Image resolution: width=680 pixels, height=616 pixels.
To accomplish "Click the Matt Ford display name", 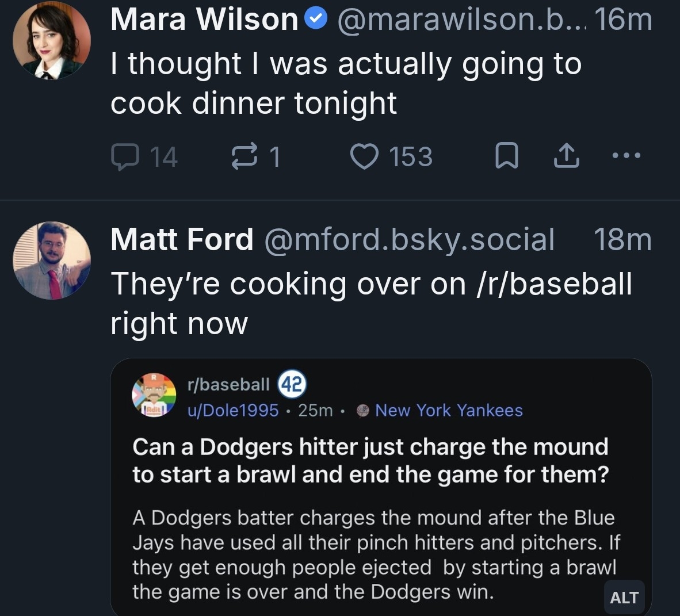I will 182,239.
